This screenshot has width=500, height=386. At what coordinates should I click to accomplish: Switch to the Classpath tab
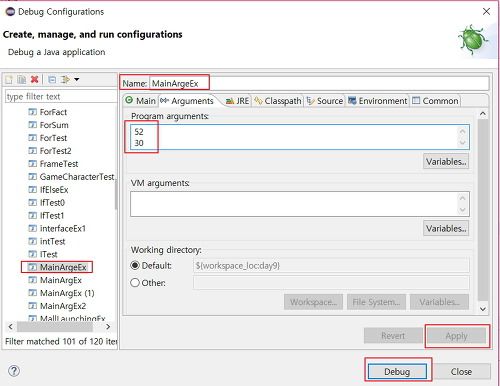(278, 101)
